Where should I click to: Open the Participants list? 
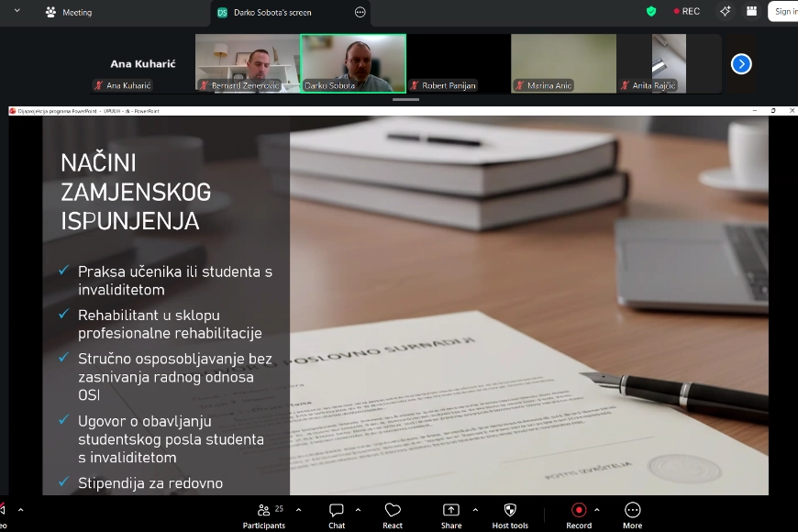[263, 512]
